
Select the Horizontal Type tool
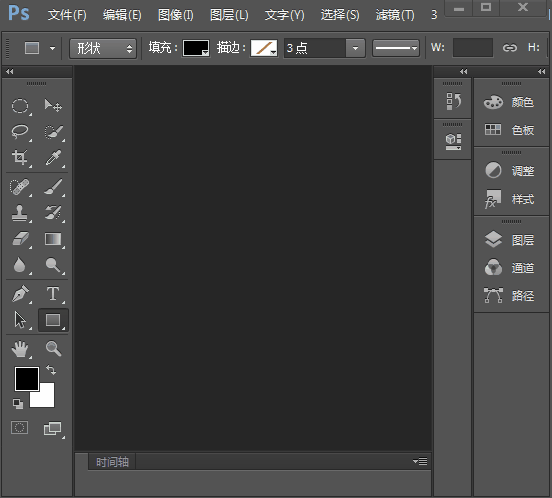point(53,294)
